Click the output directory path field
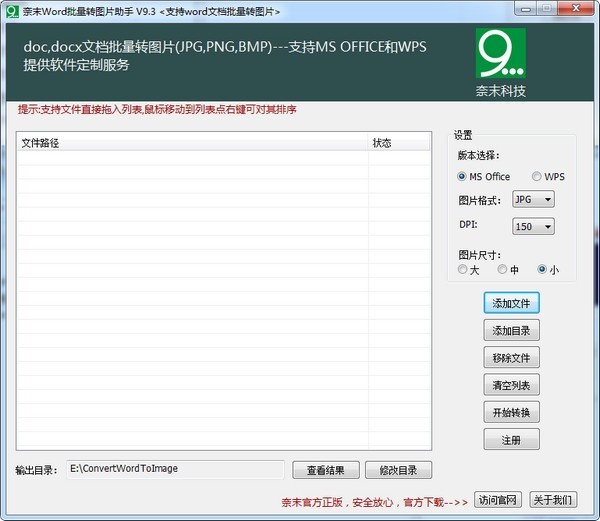This screenshot has height=521, width=600. pyautogui.click(x=175, y=469)
